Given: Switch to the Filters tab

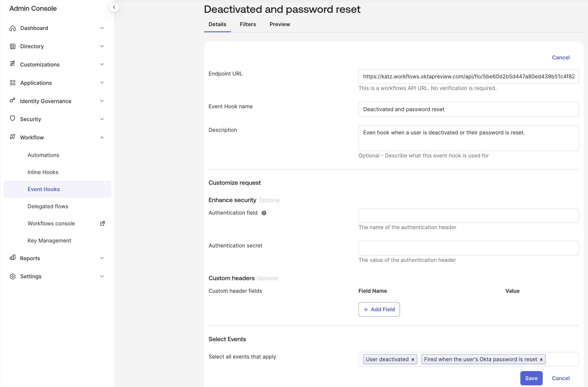Looking at the screenshot, I should 248,24.
